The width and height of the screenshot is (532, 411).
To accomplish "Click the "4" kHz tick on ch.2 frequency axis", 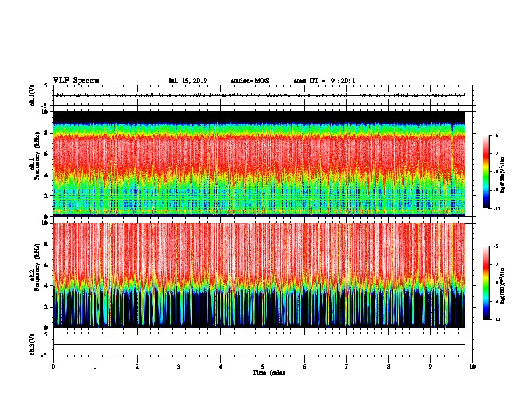I will (x=47, y=286).
